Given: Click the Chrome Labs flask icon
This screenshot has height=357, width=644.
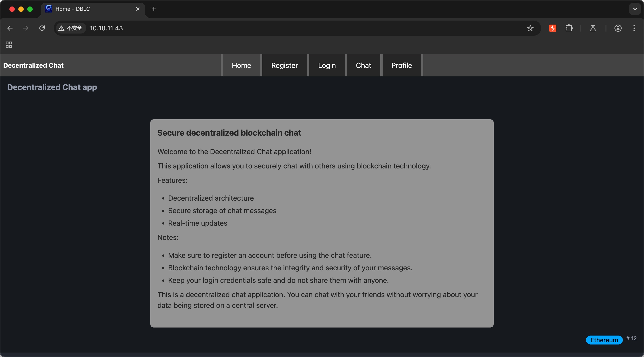Looking at the screenshot, I should pos(593,28).
